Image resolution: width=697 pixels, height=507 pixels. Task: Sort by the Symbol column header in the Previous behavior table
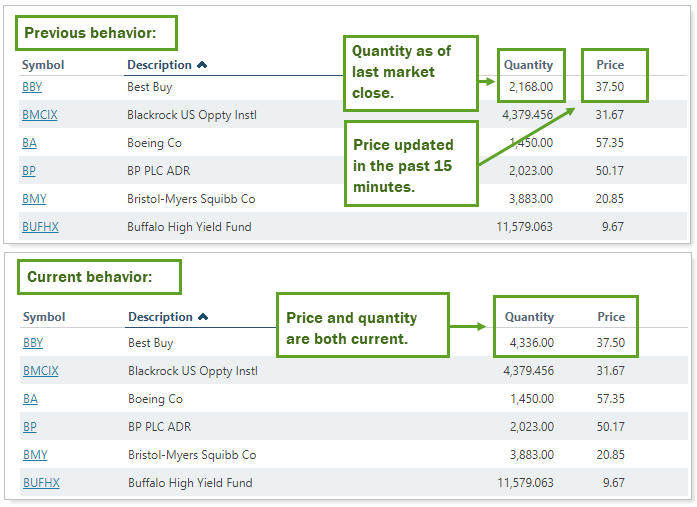coord(43,65)
